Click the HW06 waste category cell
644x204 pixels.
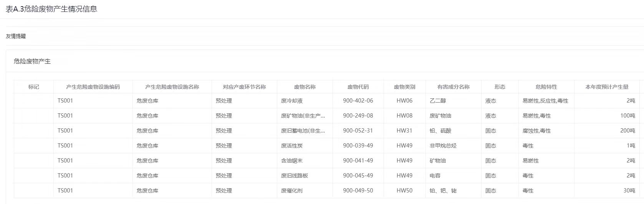[x=404, y=101]
